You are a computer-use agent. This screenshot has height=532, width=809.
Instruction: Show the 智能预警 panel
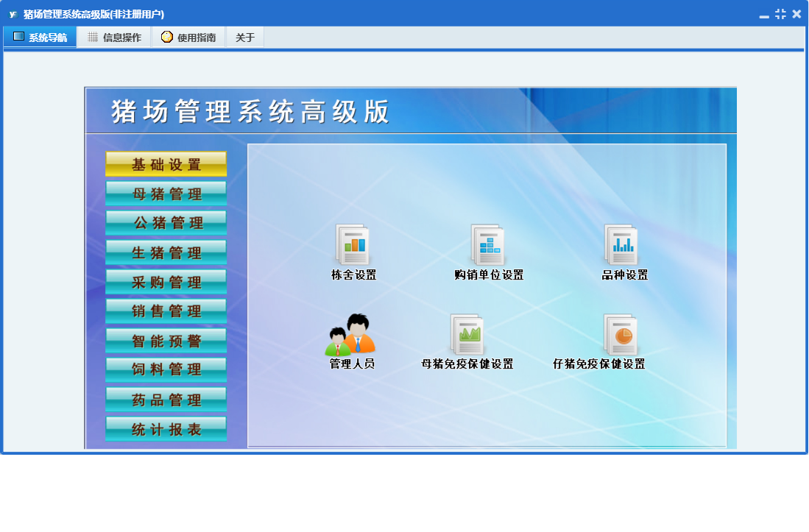tap(166, 340)
